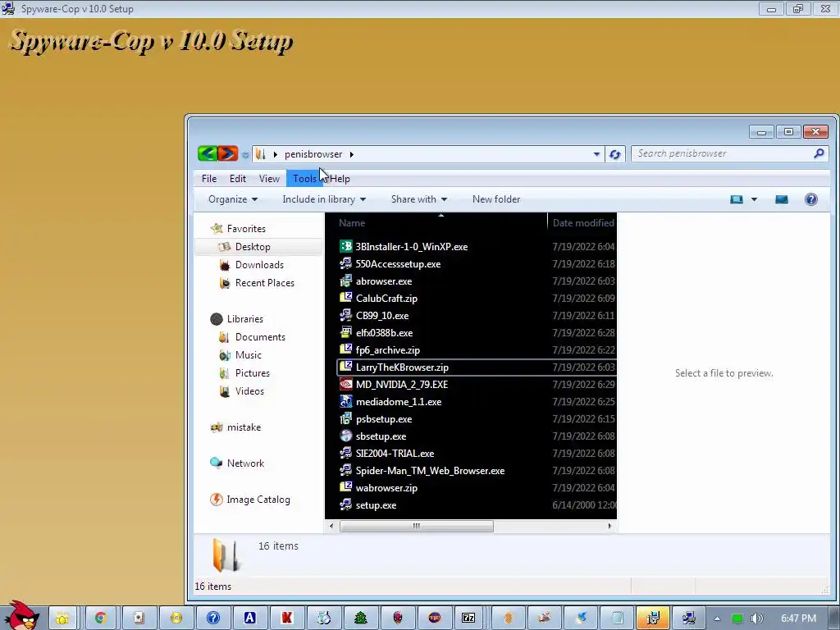Screen dimensions: 840x630
Task: Click the Christmas tree taskbar icon
Action: tap(361, 618)
